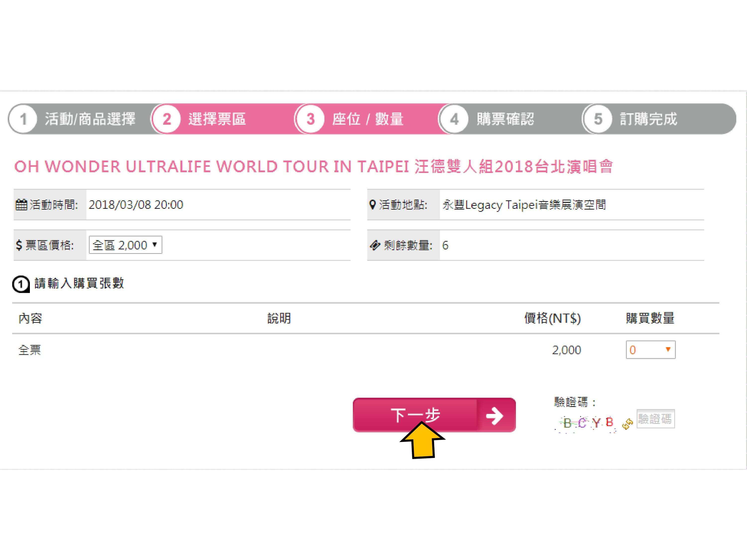Open the 購買數量 quantity dropdown
The width and height of the screenshot is (747, 560).
[x=650, y=350]
